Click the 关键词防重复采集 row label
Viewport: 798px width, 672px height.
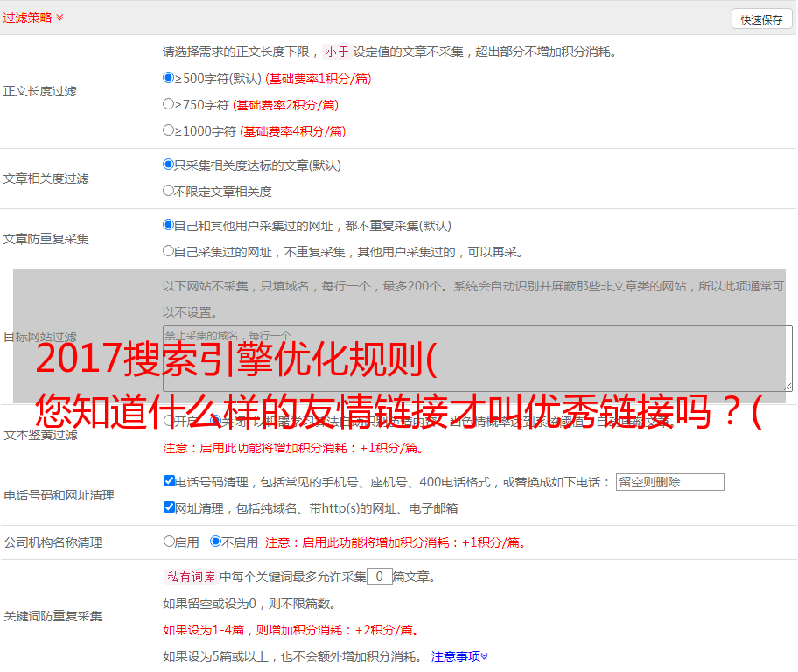[x=52, y=616]
